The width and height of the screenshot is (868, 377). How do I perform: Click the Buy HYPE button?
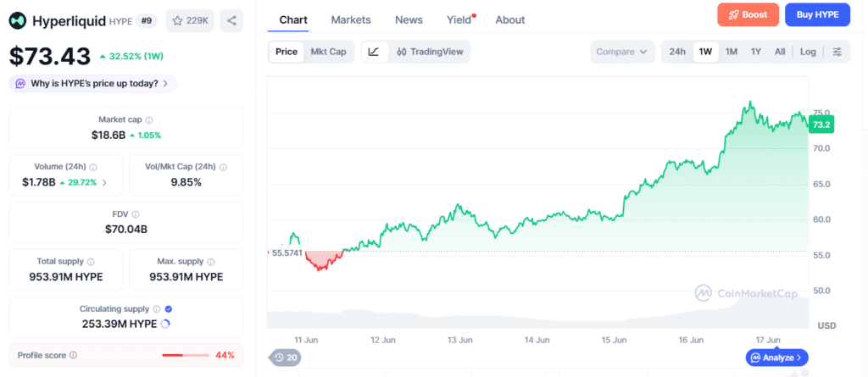pos(817,15)
